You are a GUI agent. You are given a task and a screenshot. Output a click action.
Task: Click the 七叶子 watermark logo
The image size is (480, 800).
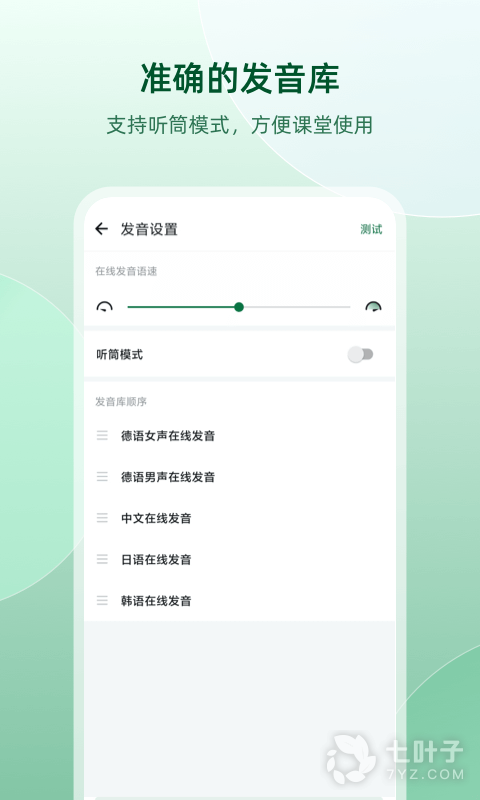396,759
